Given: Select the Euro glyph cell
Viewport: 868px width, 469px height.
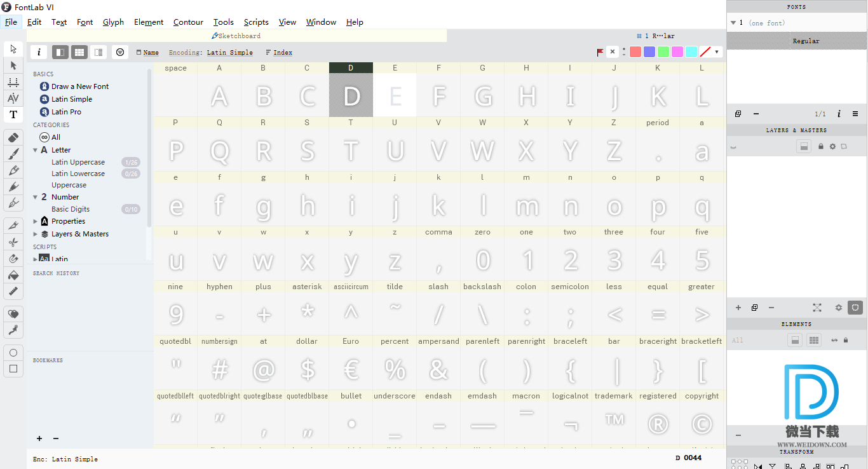Looking at the screenshot, I should (x=351, y=363).
